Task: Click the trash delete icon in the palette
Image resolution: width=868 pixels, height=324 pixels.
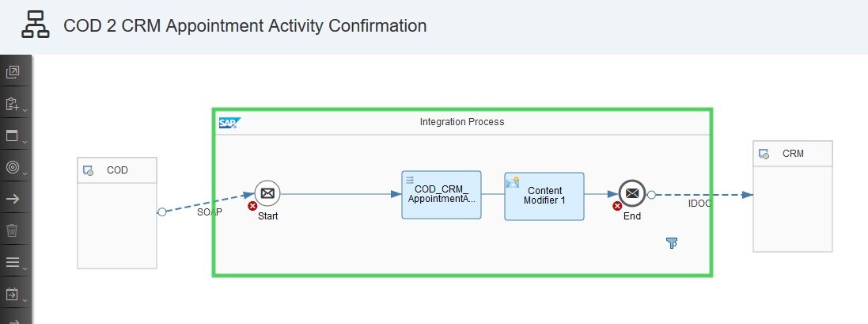Action: [x=13, y=231]
